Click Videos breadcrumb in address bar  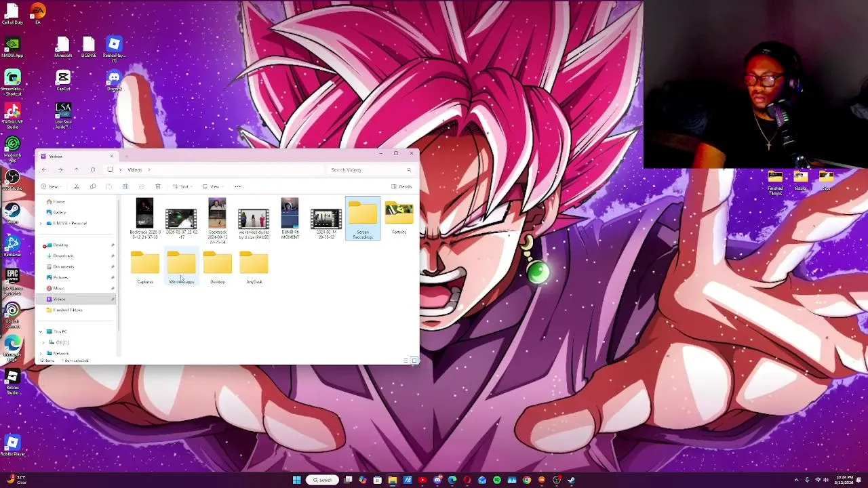point(135,170)
